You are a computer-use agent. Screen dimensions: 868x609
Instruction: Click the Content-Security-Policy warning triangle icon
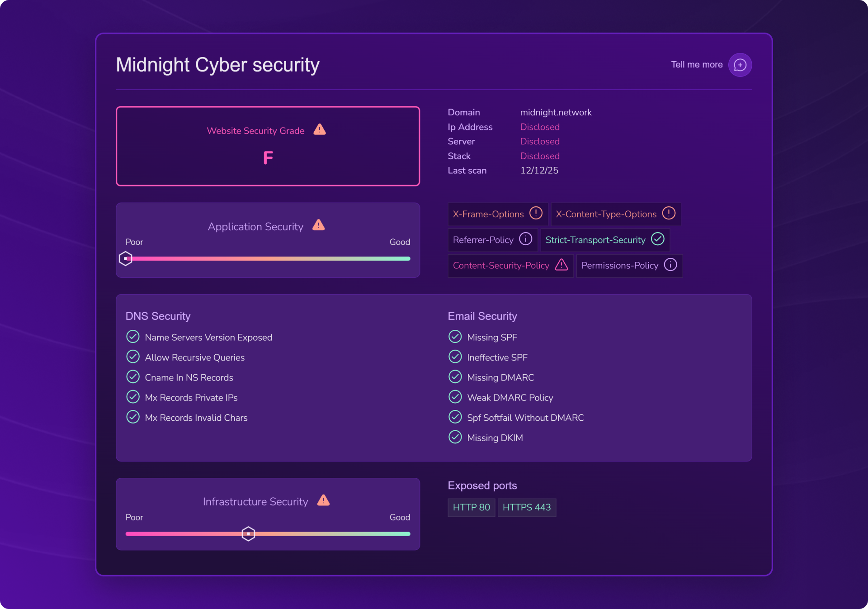pos(561,265)
